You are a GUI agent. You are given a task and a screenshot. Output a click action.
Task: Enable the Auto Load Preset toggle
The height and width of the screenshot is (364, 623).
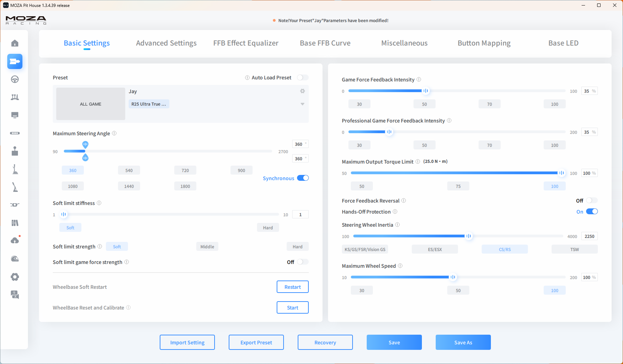click(x=303, y=78)
